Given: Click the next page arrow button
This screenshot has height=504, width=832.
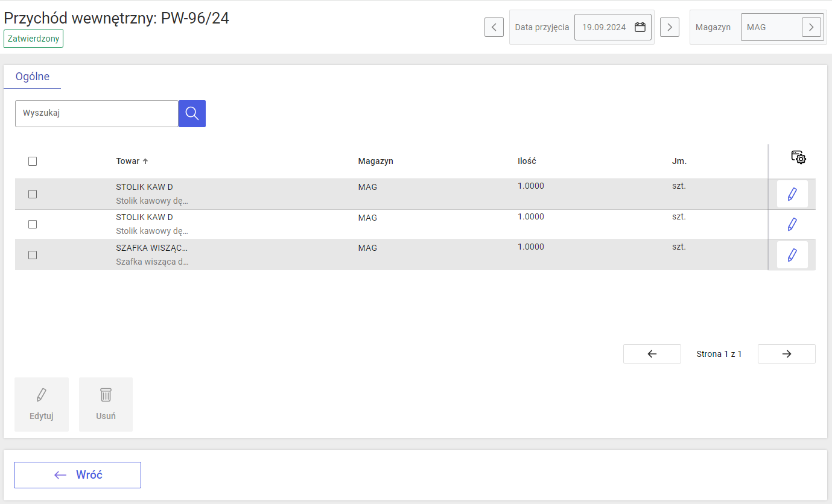Looking at the screenshot, I should 786,354.
